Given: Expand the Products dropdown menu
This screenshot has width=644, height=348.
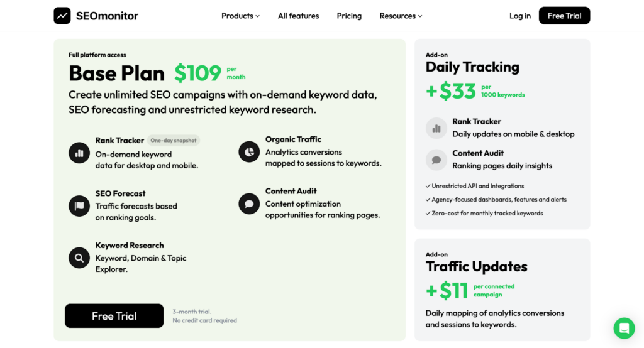Looking at the screenshot, I should 240,16.
